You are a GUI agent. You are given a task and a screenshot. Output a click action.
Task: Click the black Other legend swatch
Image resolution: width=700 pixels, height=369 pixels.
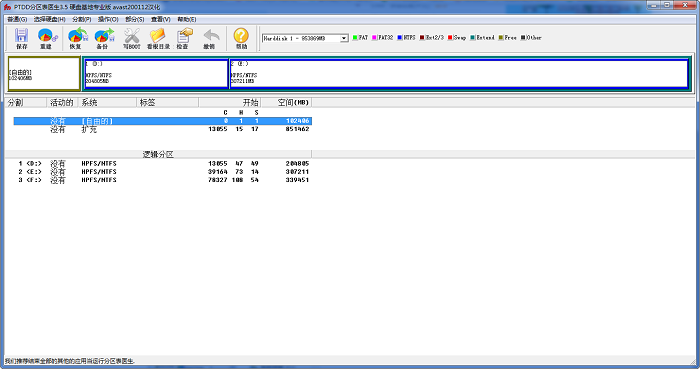tap(523, 37)
